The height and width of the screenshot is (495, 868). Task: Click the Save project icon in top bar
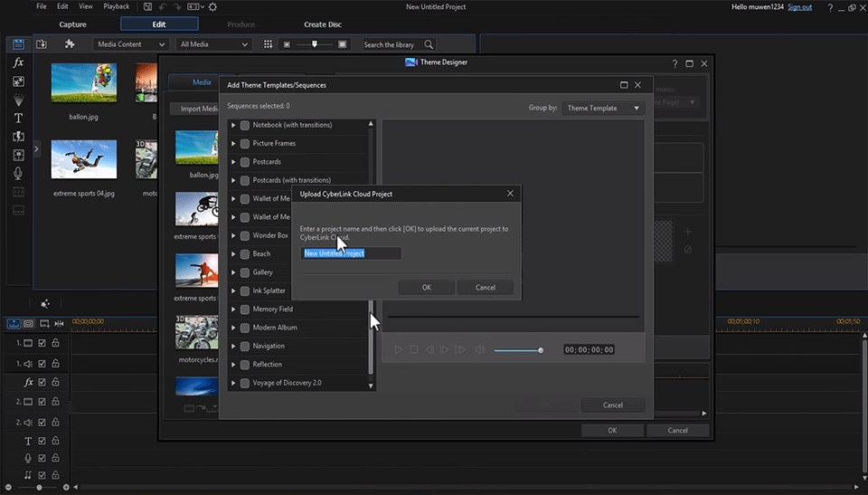(x=147, y=6)
